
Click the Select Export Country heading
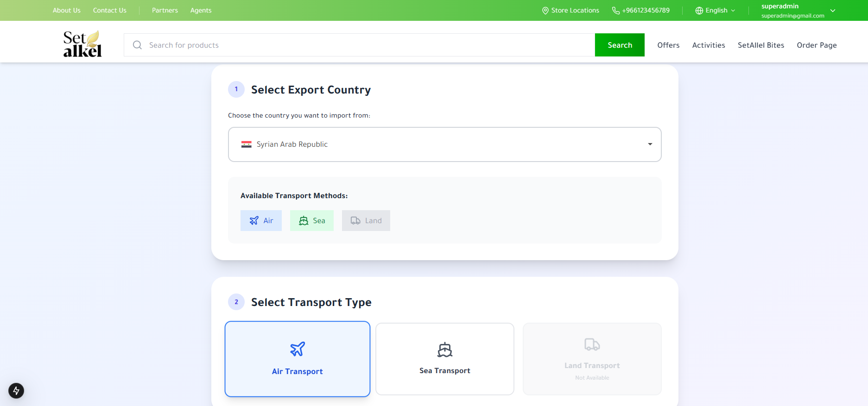311,90
